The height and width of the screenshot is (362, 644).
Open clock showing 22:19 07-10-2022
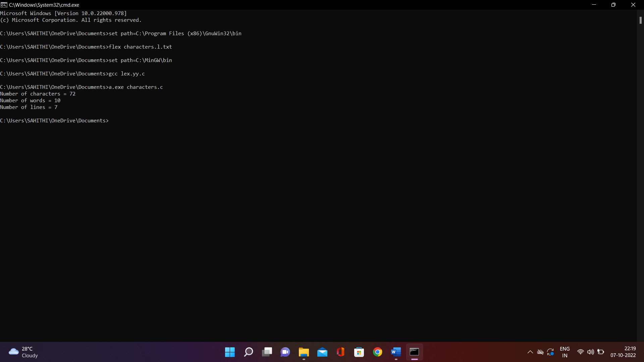click(623, 352)
